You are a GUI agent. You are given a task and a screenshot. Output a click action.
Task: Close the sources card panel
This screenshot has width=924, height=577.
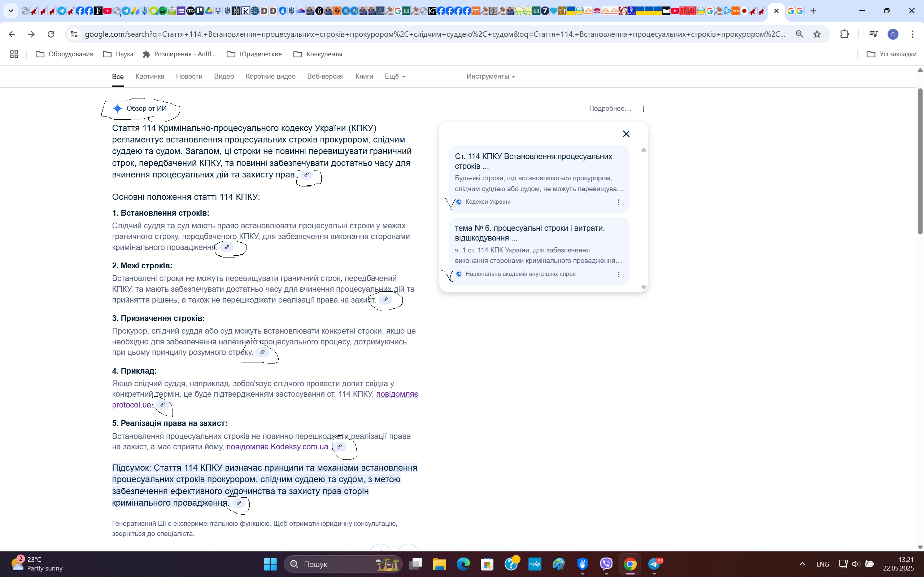tap(626, 134)
